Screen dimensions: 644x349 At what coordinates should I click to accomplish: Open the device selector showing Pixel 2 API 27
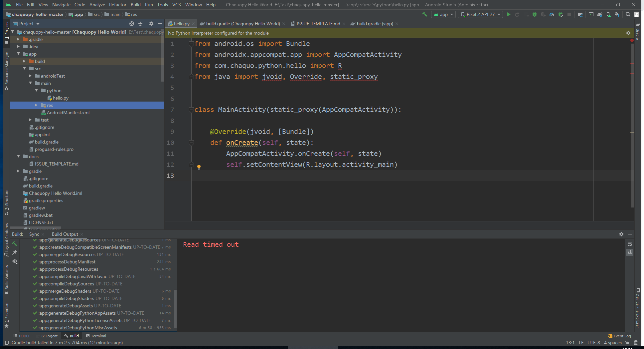pos(480,14)
